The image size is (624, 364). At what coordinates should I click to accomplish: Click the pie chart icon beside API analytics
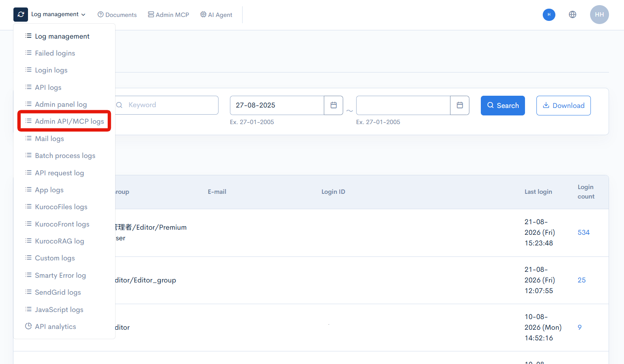coord(28,326)
